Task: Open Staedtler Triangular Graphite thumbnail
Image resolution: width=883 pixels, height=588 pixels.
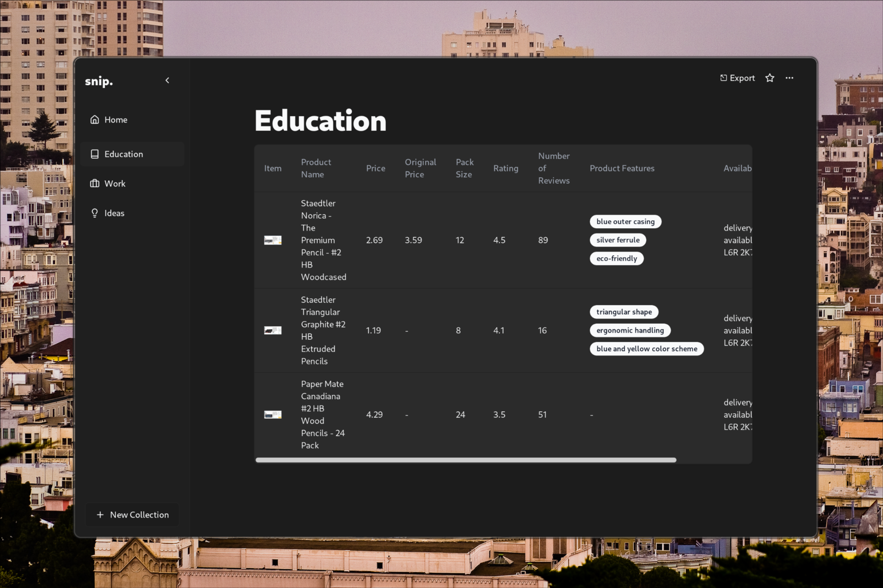Action: [273, 330]
